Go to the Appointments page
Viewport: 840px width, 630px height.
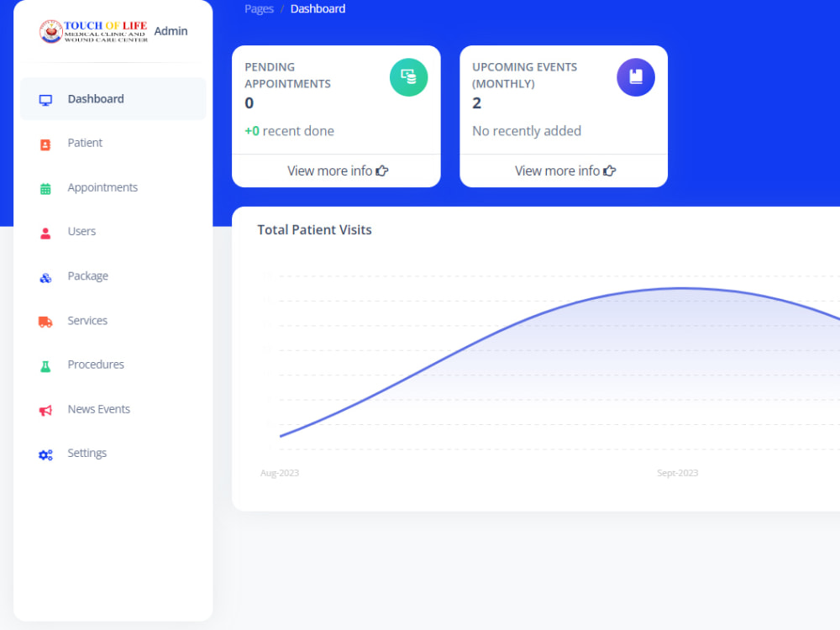[x=113, y=187]
